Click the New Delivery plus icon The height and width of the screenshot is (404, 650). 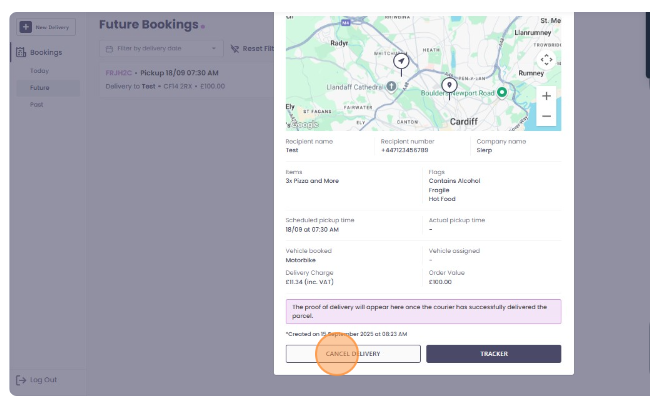click(26, 27)
